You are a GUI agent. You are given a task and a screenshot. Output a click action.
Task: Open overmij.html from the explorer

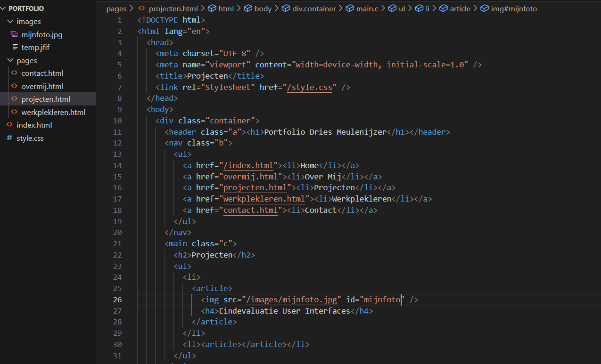[x=42, y=87]
